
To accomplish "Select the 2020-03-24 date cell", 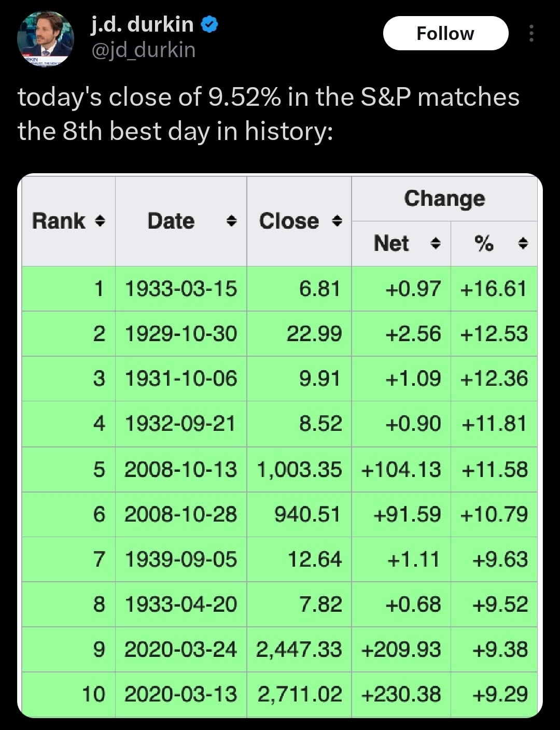I will point(180,650).
